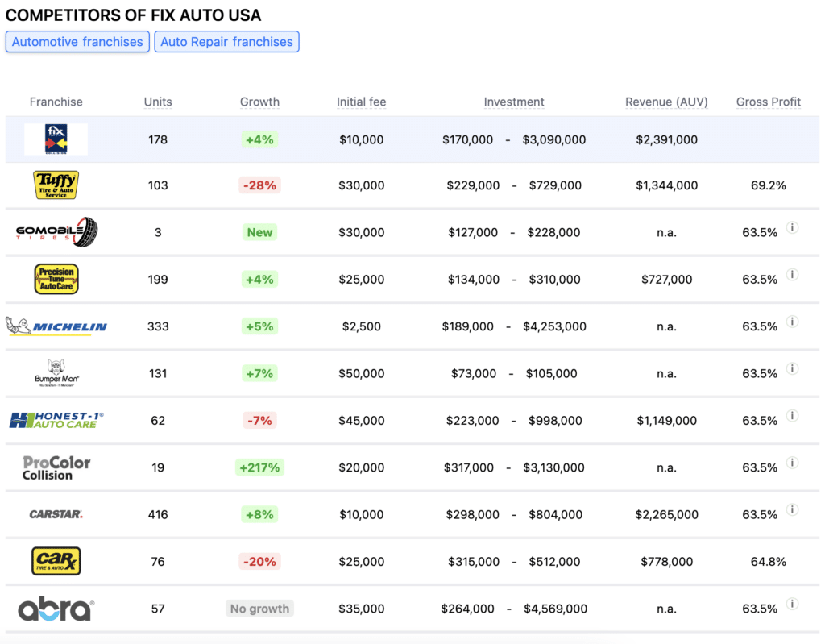Open the Bumper Man logo
Image resolution: width=825 pixels, height=644 pixels.
tap(56, 373)
